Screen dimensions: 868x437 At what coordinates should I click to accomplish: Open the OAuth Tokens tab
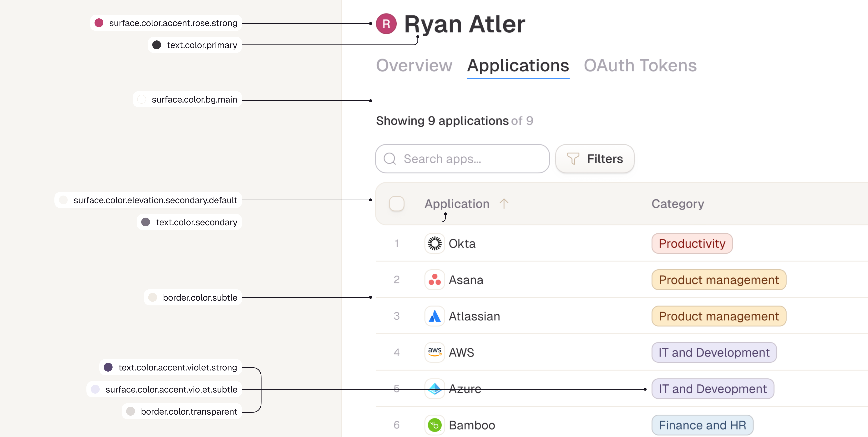point(640,65)
